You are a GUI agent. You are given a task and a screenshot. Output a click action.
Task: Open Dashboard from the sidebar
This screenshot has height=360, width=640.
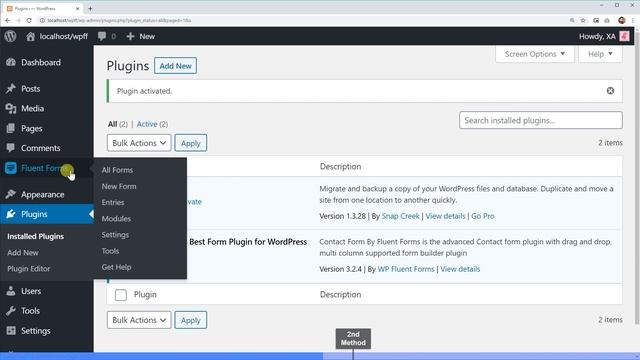tap(41, 62)
